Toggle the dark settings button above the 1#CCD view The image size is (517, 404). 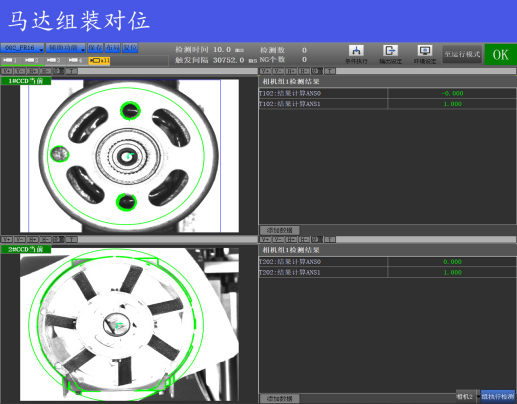point(58,71)
